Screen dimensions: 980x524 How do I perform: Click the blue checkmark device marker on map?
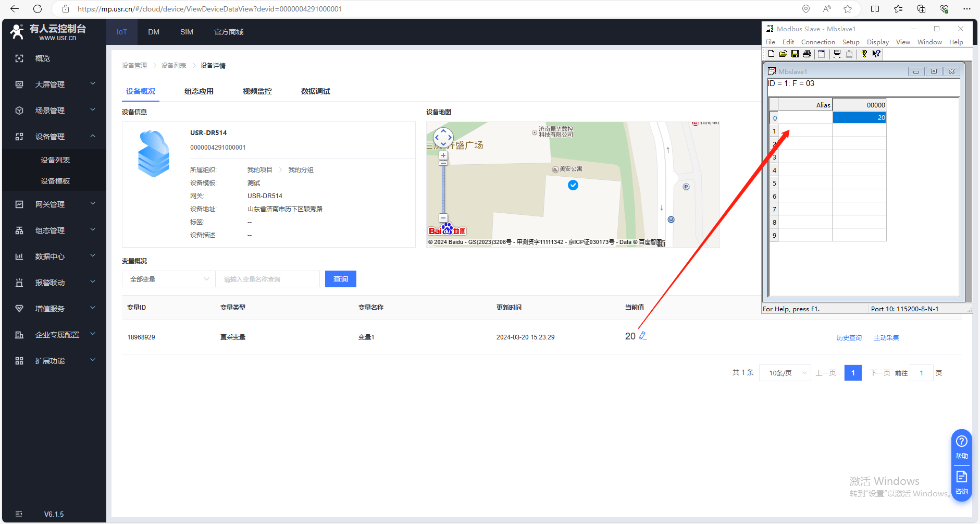(x=573, y=185)
